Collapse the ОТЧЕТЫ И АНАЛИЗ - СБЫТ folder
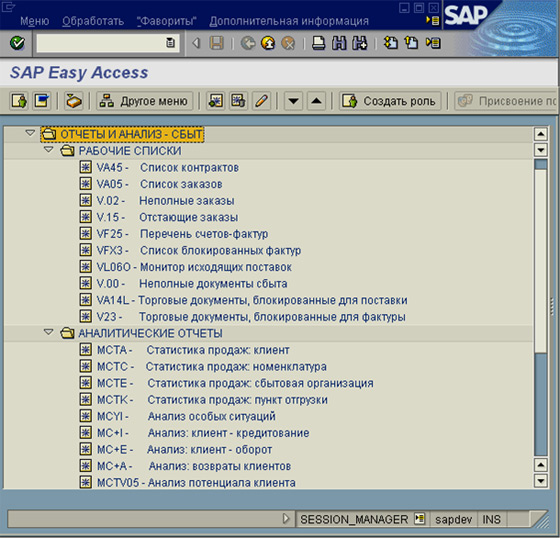Screen dimensions: 560x538 pyautogui.click(x=30, y=133)
